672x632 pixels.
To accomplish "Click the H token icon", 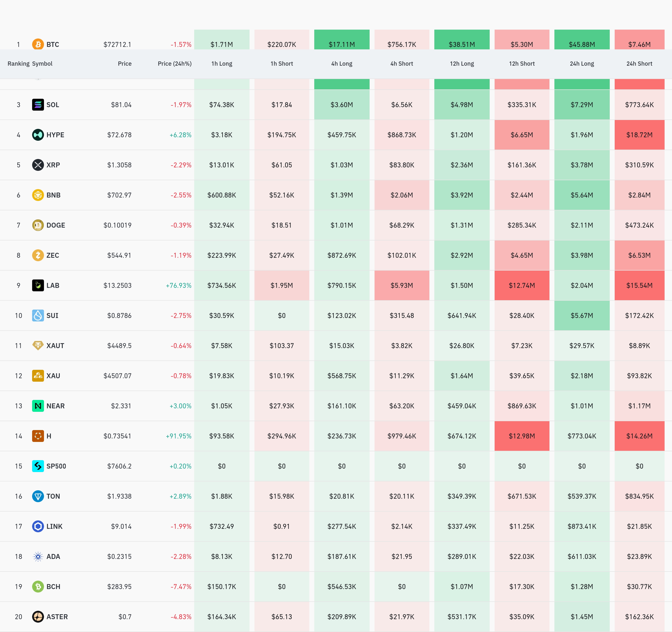I will click(38, 436).
